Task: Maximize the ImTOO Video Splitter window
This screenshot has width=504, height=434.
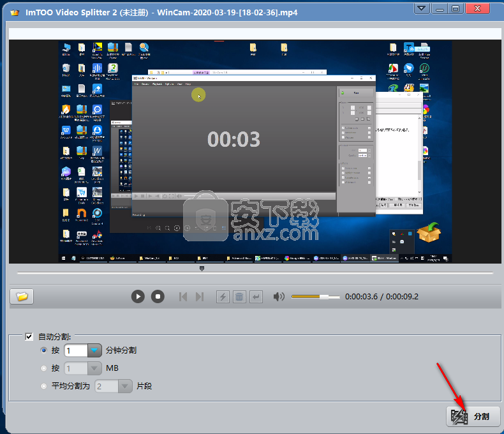Action: (x=456, y=8)
